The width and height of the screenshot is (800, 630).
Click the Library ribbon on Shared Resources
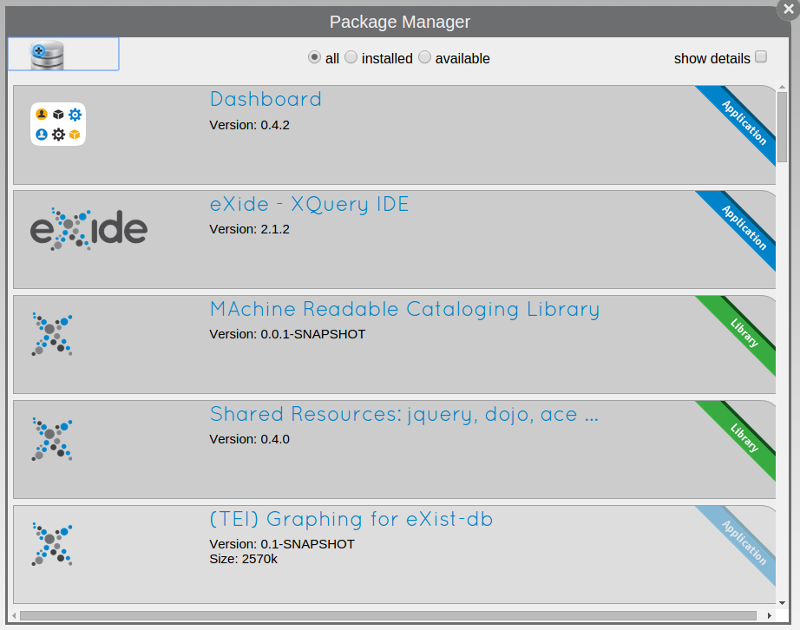tap(743, 438)
